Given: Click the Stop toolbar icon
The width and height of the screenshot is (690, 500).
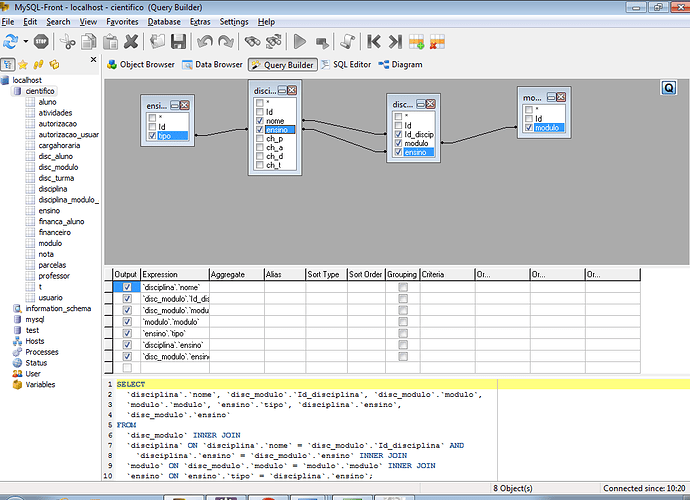Looking at the screenshot, I should click(41, 42).
